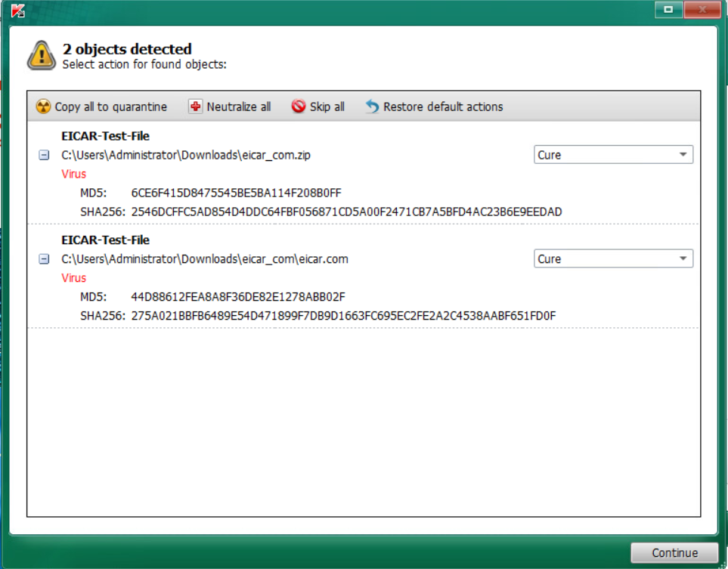Viewport: 728px width, 569px height.
Task: Click 'Select action for found objects:' text
Action: coord(144,64)
